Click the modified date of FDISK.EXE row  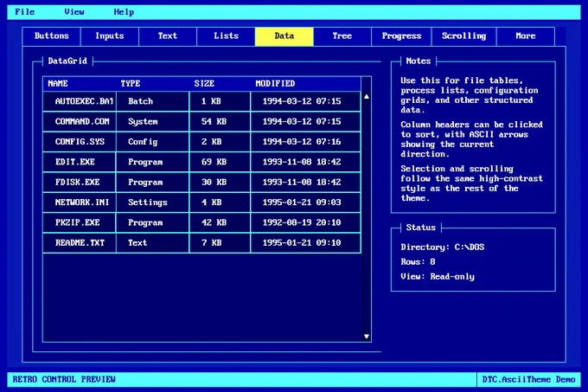[305, 183]
